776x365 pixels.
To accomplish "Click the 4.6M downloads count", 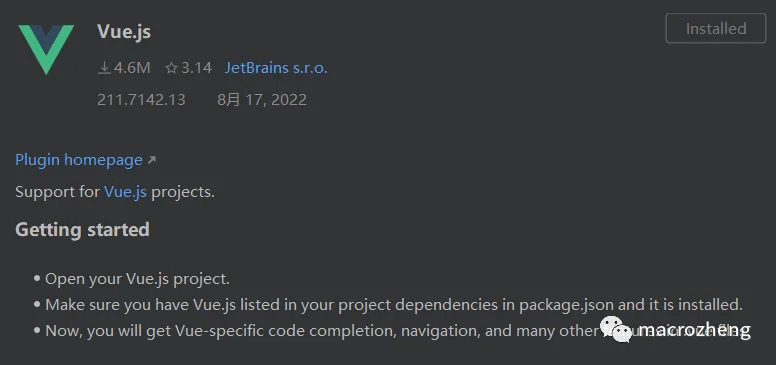I will pos(132,68).
